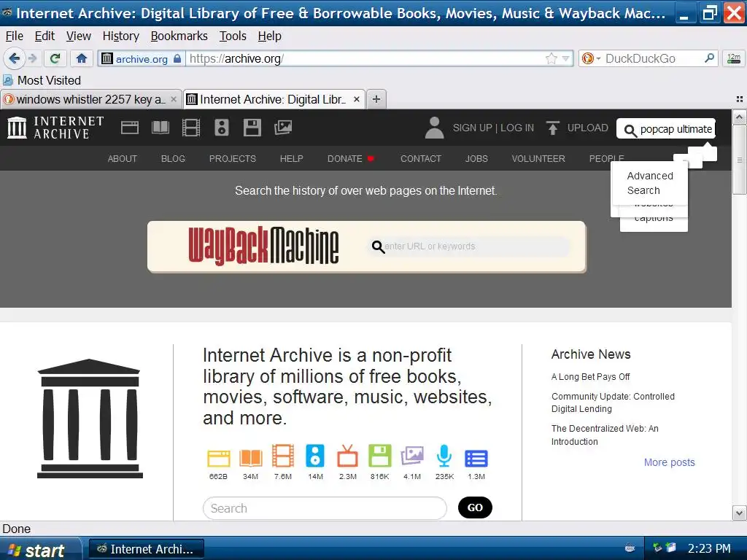Open the Software floppy icon in header
Screen dimensions: 747x560
252,128
